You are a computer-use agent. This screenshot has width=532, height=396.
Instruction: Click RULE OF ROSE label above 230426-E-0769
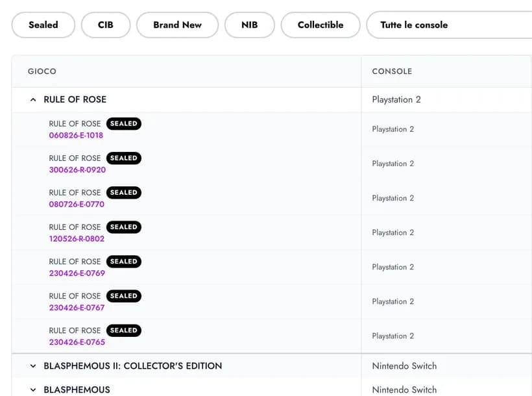75,262
